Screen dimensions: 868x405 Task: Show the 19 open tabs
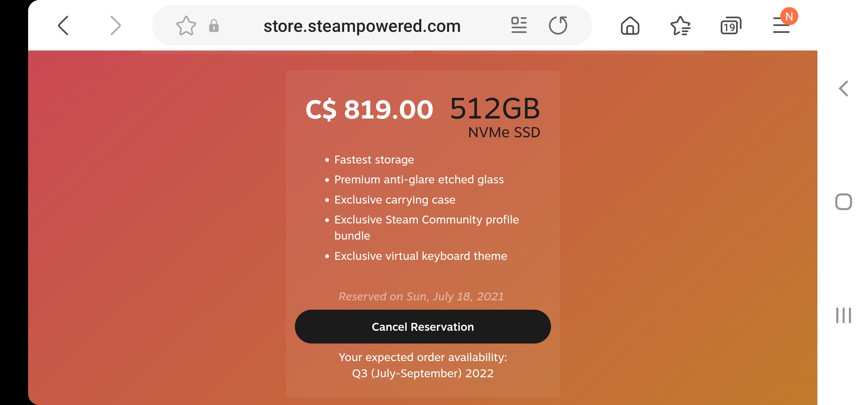730,26
